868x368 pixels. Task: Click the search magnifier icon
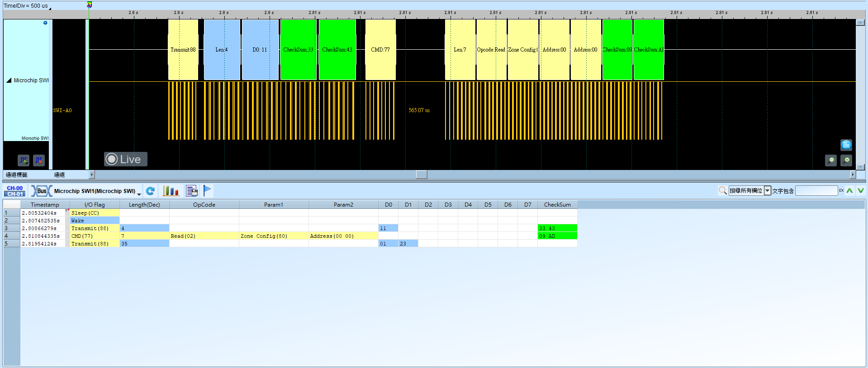click(x=722, y=191)
